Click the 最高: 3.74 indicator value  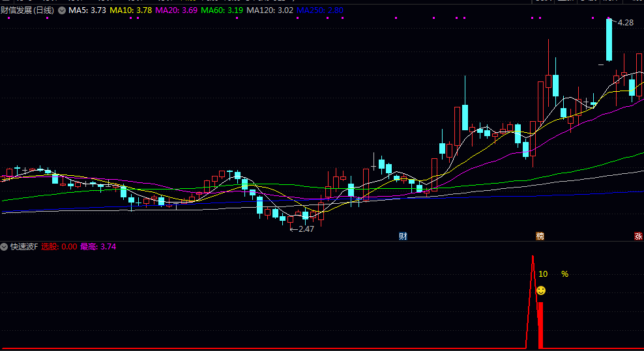click(98, 247)
